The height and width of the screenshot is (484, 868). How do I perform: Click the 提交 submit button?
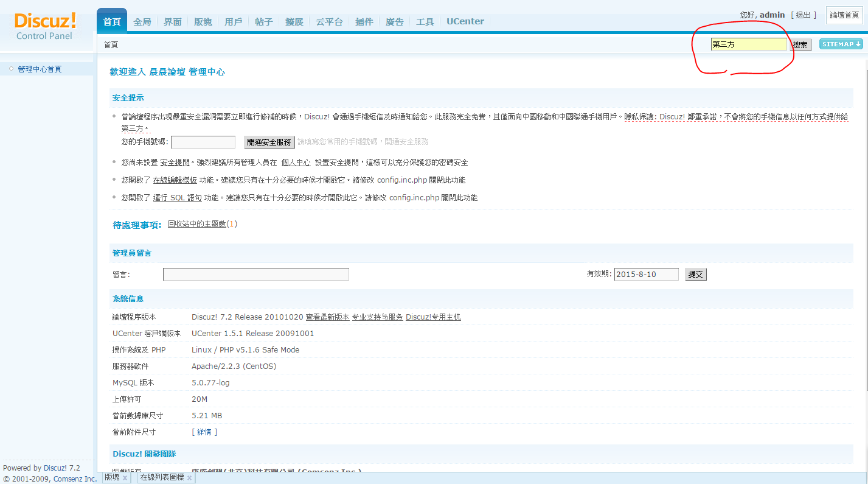(696, 274)
